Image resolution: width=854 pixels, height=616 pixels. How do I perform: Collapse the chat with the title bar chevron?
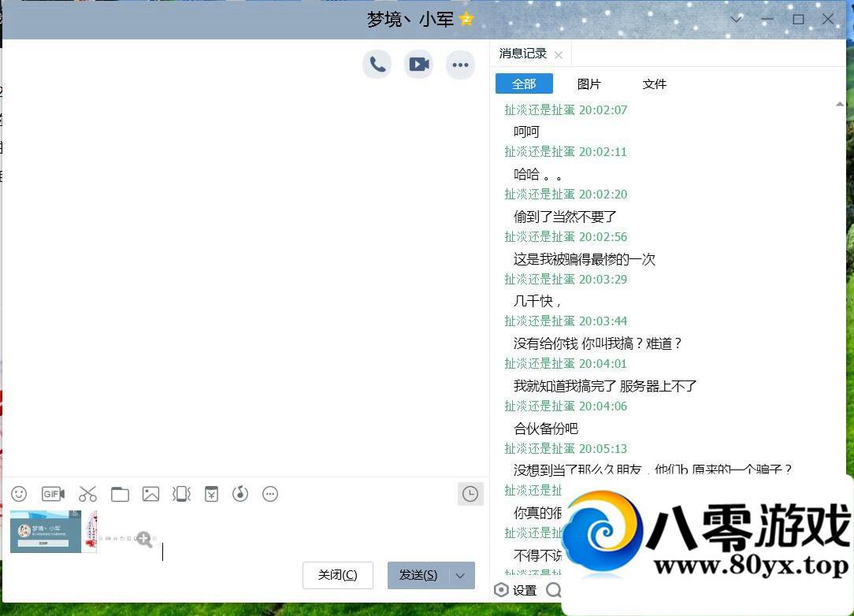coord(736,19)
